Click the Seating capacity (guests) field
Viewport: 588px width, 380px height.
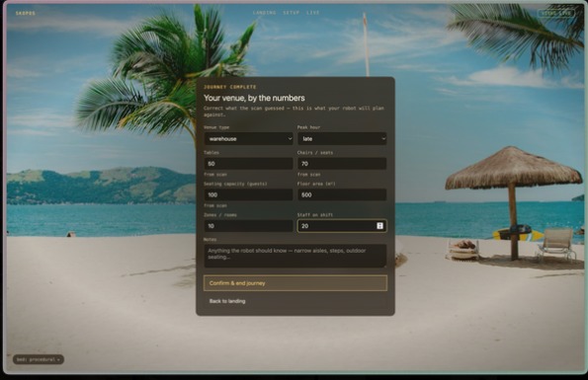tap(248, 194)
